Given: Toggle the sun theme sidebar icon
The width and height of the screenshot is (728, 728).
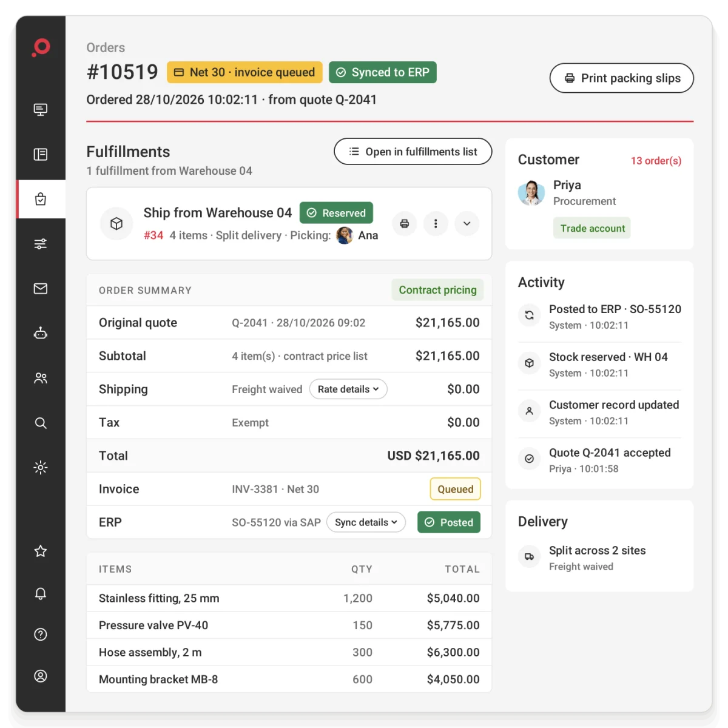Looking at the screenshot, I should [x=41, y=467].
